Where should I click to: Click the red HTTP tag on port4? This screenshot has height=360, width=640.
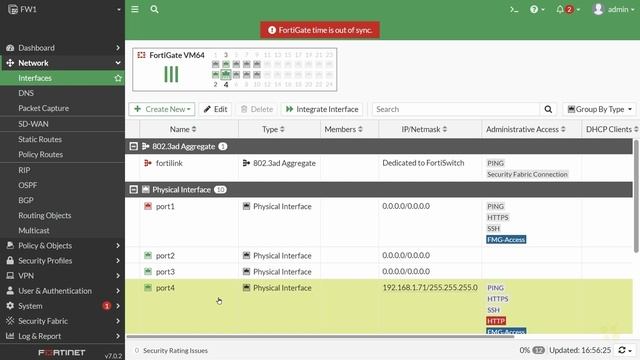coord(496,321)
